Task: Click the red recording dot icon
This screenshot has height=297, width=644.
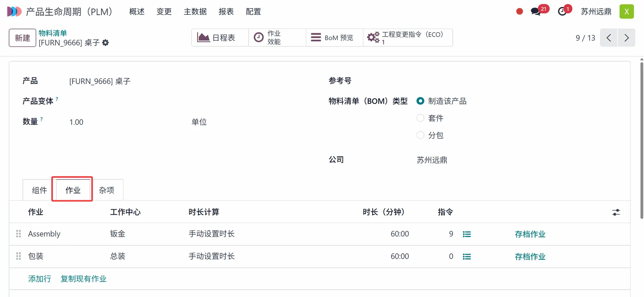Action: (520, 12)
